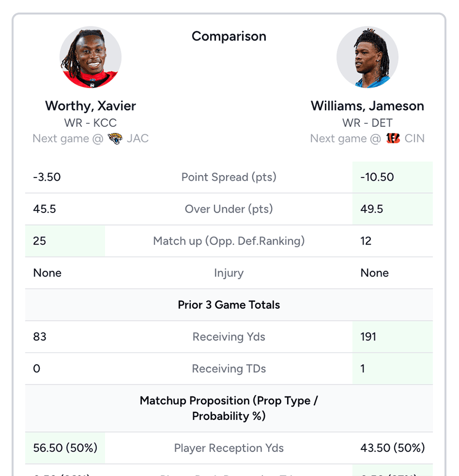This screenshot has height=476, width=459.
Task: Click the Injury row label
Action: (229, 273)
